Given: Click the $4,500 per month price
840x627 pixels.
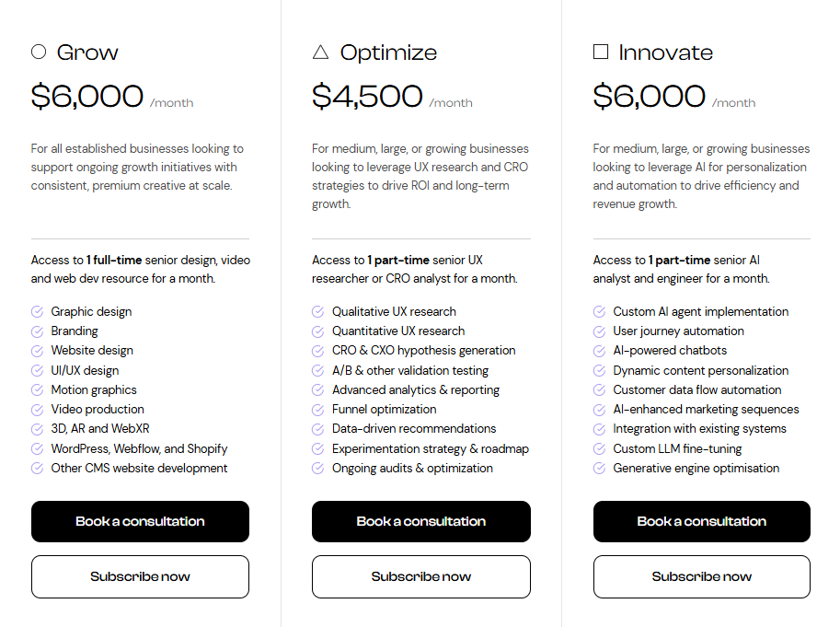Looking at the screenshot, I should click(x=367, y=96).
